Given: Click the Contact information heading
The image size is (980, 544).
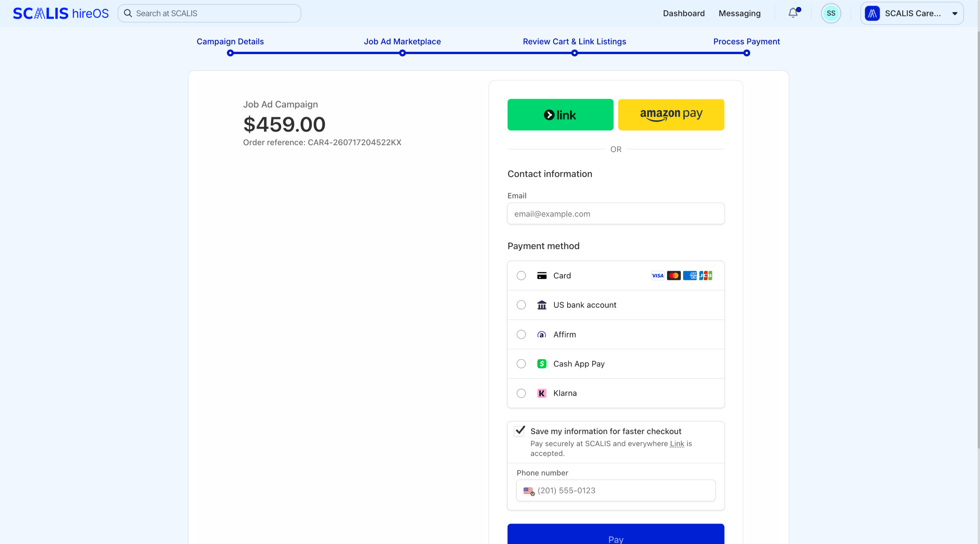Looking at the screenshot, I should coord(550,174).
